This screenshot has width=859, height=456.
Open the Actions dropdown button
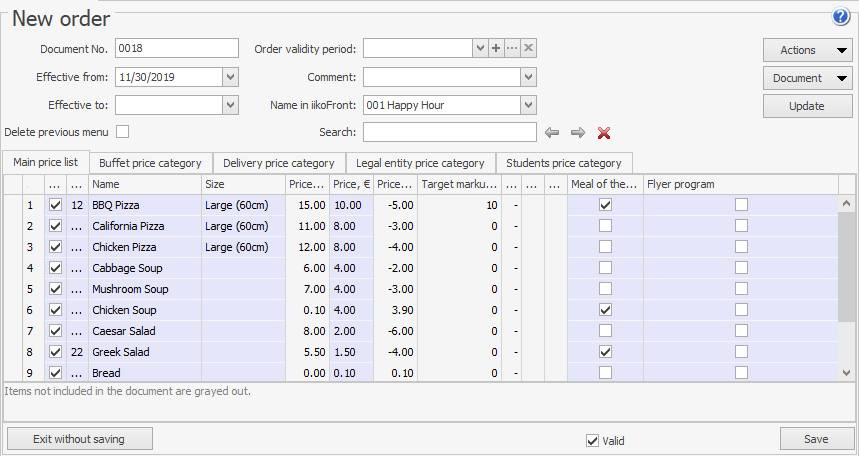(x=808, y=50)
